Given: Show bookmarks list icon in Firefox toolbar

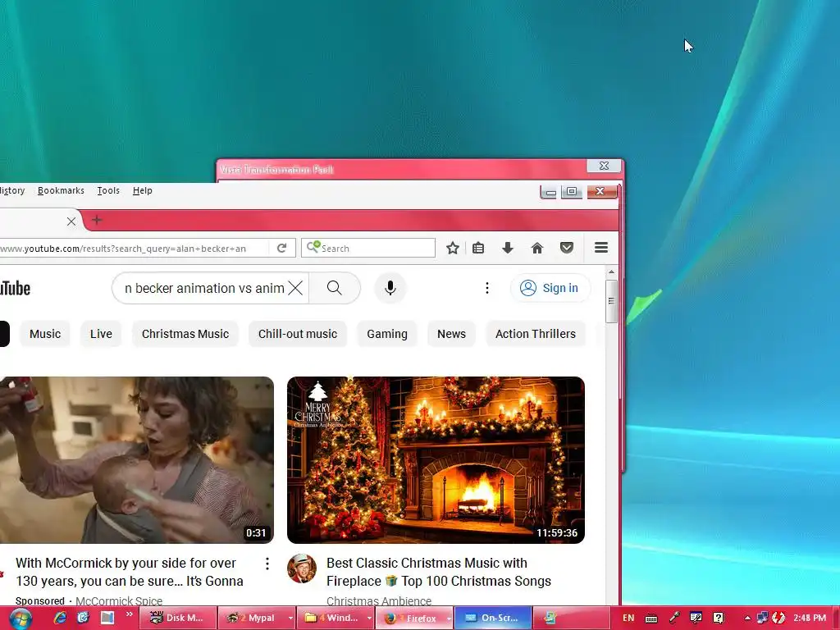Looking at the screenshot, I should 478,248.
